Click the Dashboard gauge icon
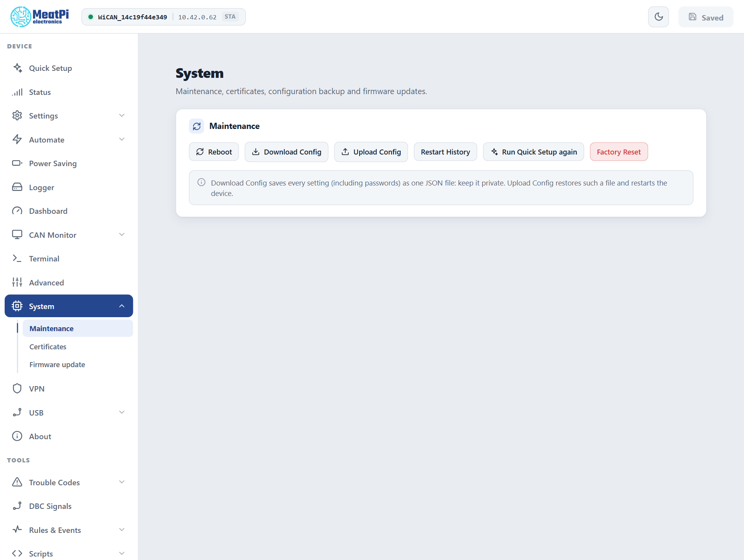The image size is (744, 560). coord(17,211)
